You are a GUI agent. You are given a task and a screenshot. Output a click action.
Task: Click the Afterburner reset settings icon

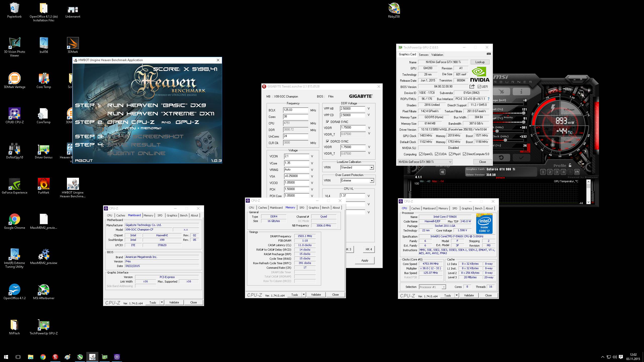(501, 158)
